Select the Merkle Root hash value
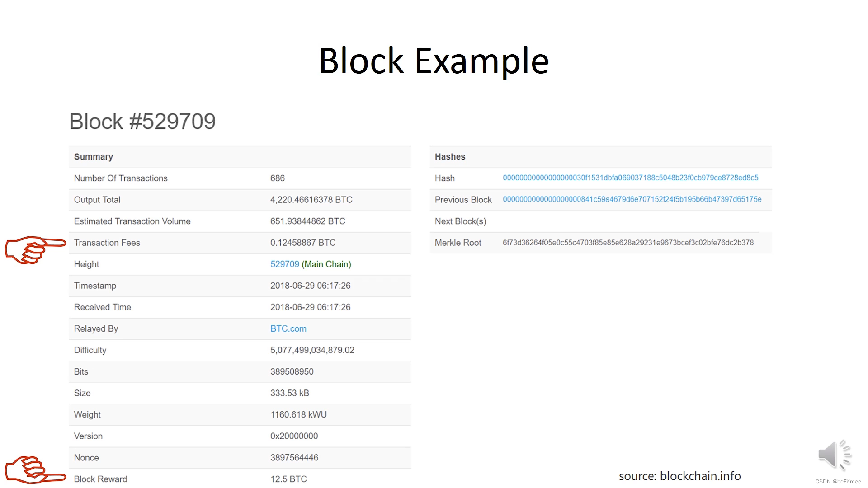This screenshot has height=488, width=868. (628, 243)
